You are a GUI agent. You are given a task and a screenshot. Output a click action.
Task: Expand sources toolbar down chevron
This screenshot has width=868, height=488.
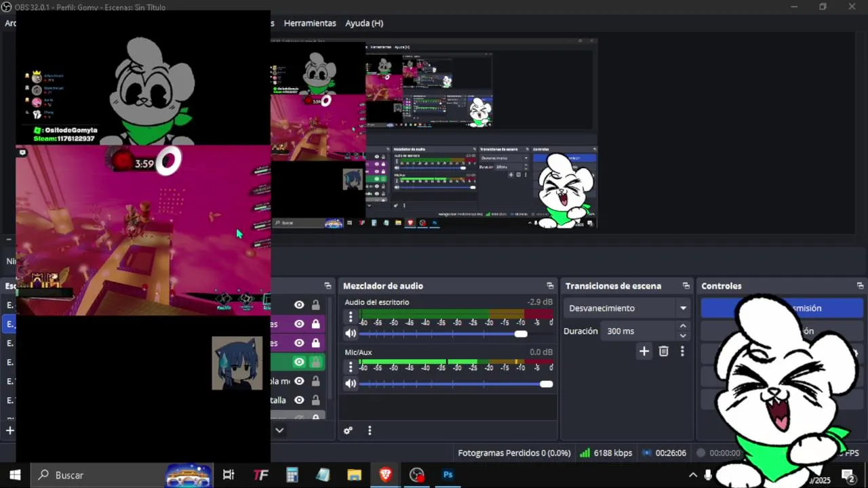tap(279, 430)
